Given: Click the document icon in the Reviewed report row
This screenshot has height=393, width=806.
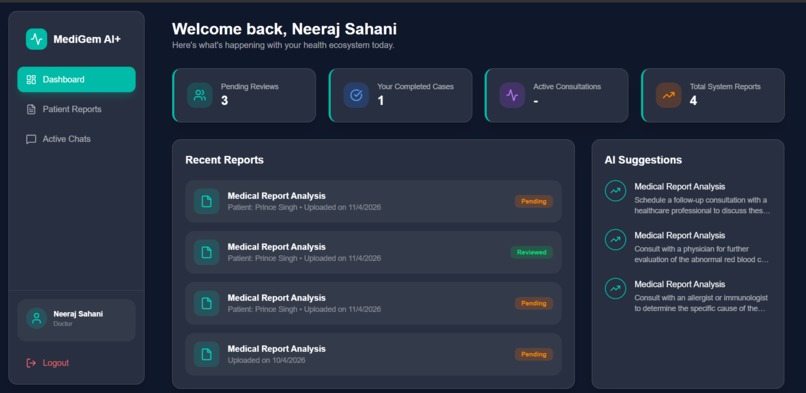Looking at the screenshot, I should click(x=207, y=252).
